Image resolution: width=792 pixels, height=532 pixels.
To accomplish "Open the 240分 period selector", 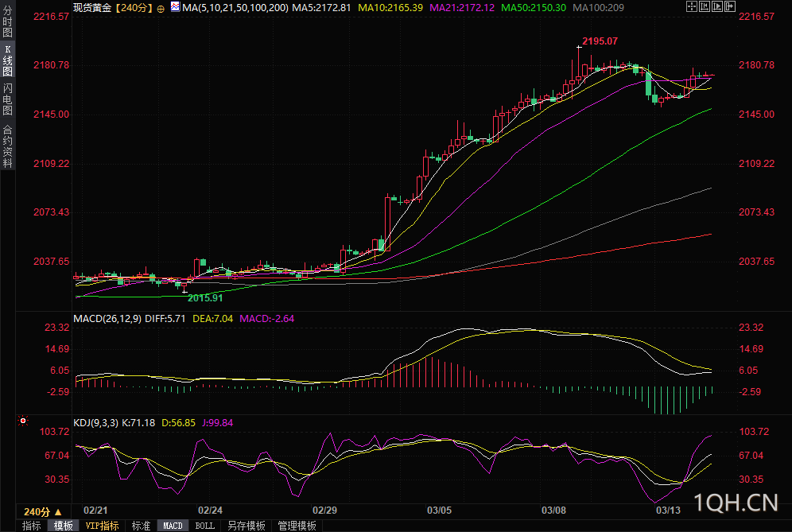I will coord(43,512).
